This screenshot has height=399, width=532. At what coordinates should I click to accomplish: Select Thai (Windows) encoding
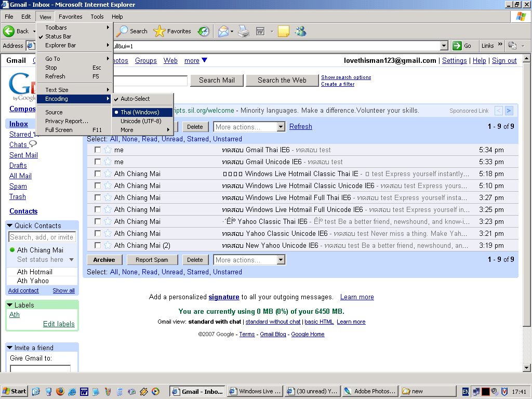[142, 112]
